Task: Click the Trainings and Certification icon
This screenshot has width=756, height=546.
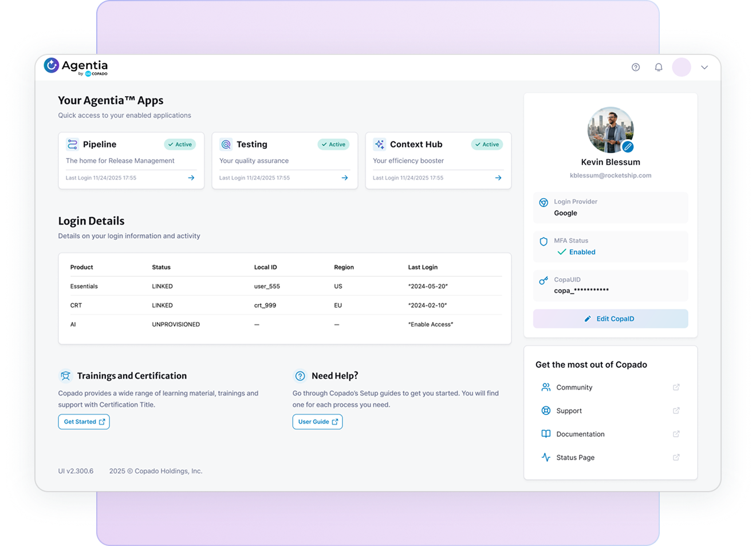Action: [x=65, y=376]
